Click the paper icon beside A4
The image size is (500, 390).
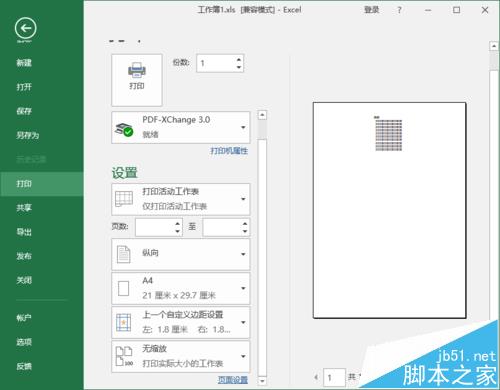point(123,289)
